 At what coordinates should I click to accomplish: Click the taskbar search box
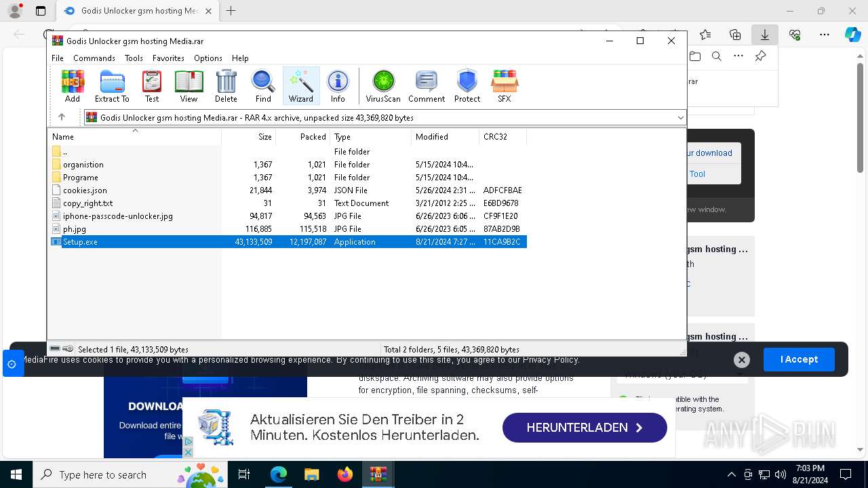pyautogui.click(x=130, y=474)
